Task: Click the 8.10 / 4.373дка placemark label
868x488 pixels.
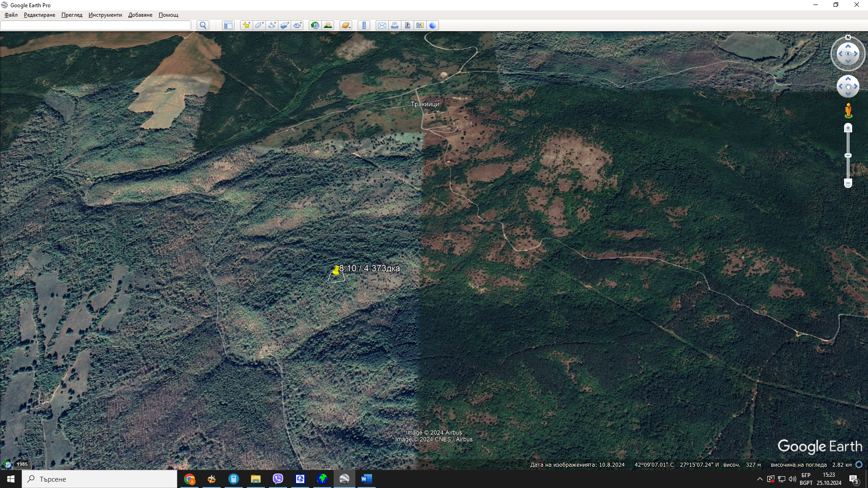Action: coord(369,268)
